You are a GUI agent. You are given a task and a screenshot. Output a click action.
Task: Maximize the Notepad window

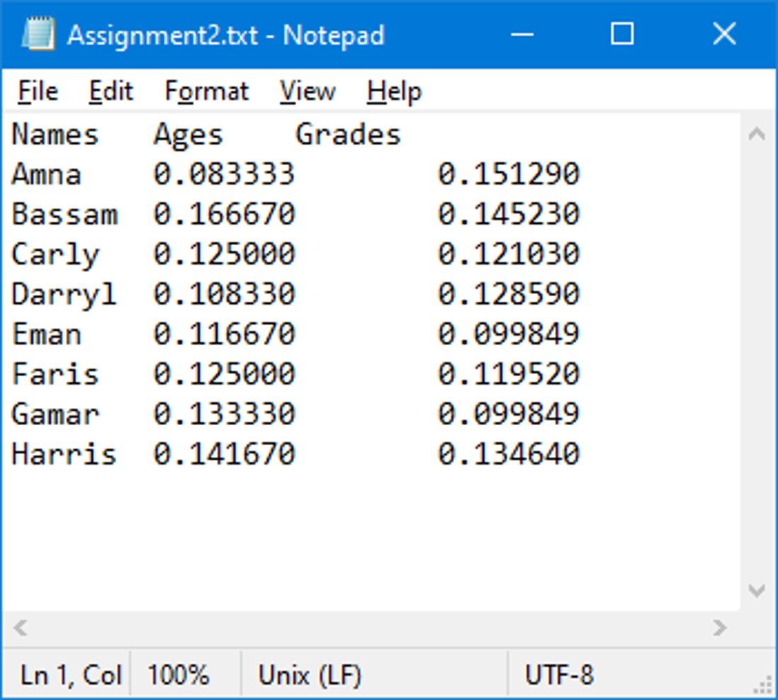621,34
